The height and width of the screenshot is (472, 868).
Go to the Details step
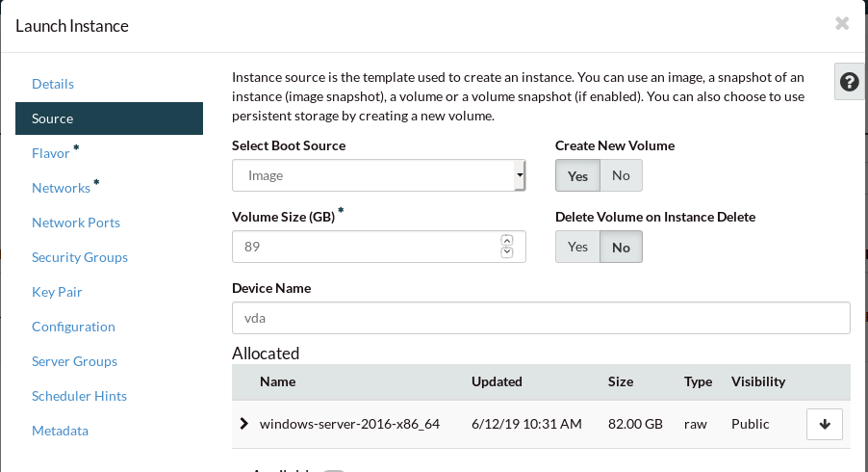[53, 84]
